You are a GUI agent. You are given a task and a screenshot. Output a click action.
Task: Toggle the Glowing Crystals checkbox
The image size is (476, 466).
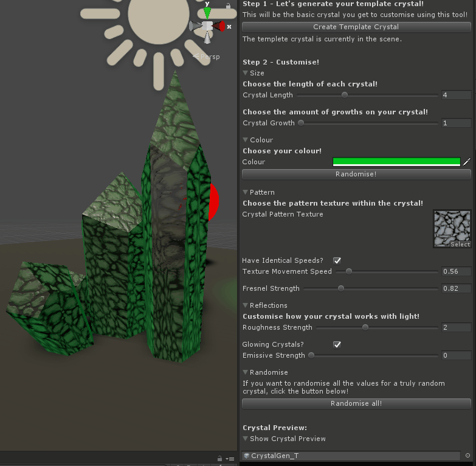point(337,344)
